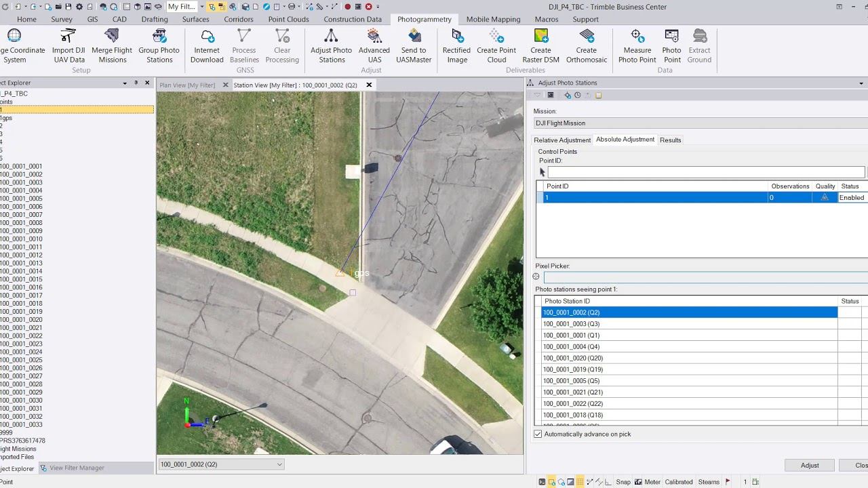Expand the Adjust Photo Stations panel menu arrow

(x=862, y=83)
